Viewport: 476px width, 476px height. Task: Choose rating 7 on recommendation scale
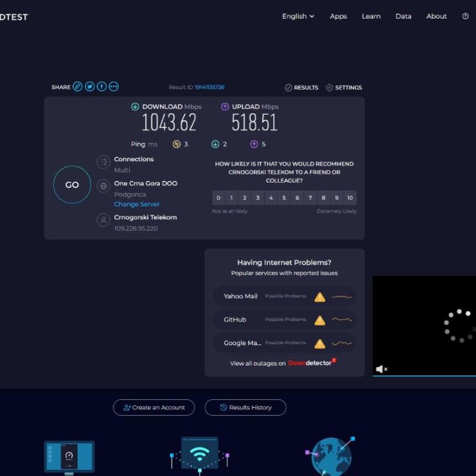pos(311,198)
